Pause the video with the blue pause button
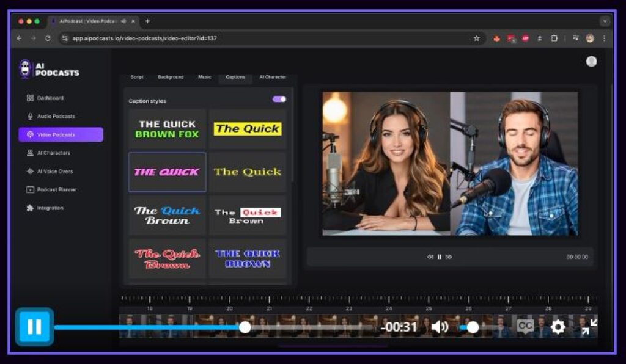Viewport: 626px width, 364px height. point(34,327)
